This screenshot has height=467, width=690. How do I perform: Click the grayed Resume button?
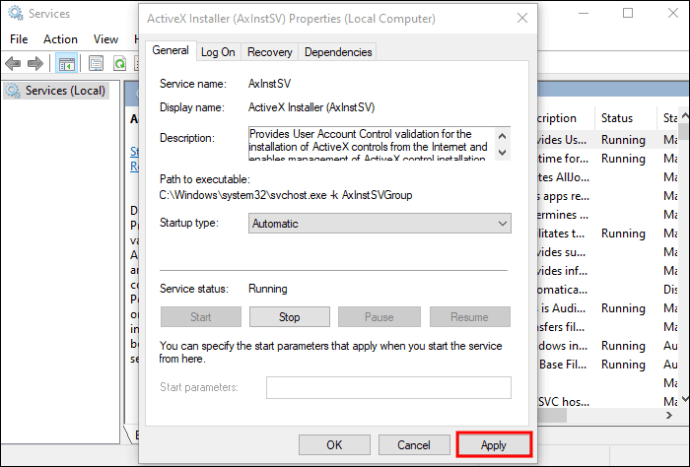coord(470,317)
